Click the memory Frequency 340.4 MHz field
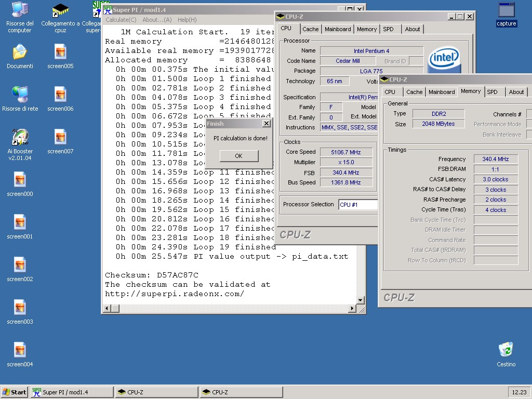This screenshot has height=399, width=532. click(x=495, y=159)
